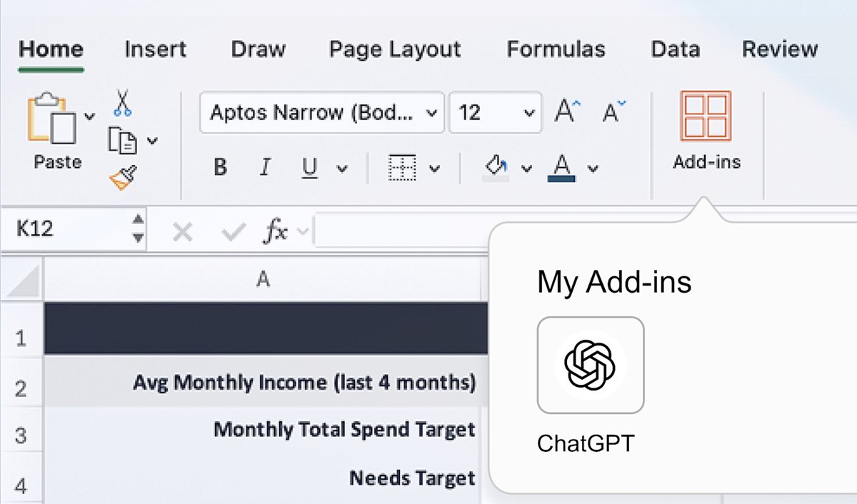Open the Borders options dropdown arrow

[x=434, y=169]
